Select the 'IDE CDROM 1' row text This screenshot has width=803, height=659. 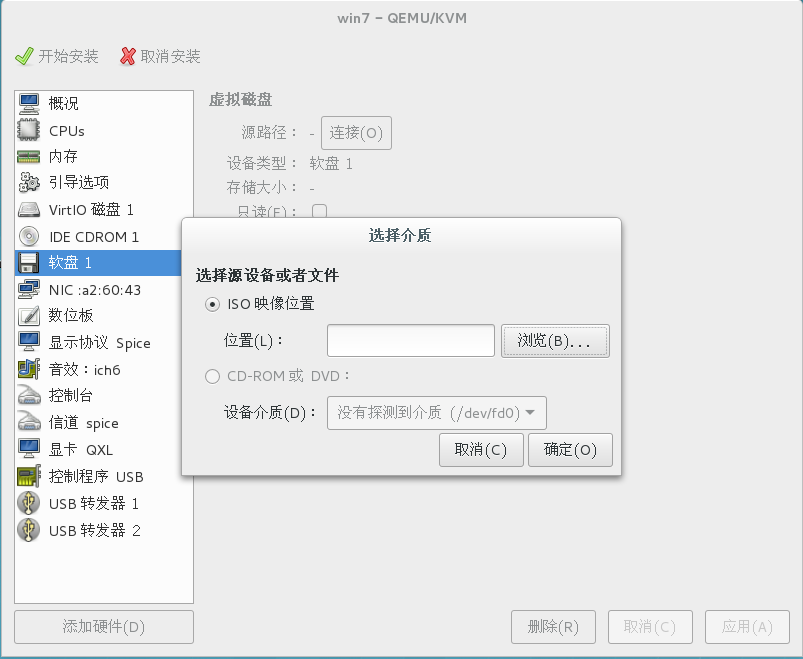tap(94, 237)
